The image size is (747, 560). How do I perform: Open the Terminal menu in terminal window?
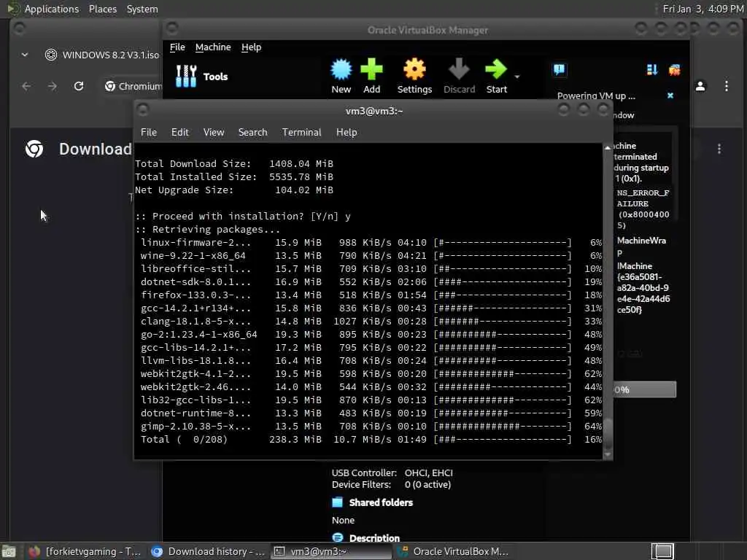point(301,133)
